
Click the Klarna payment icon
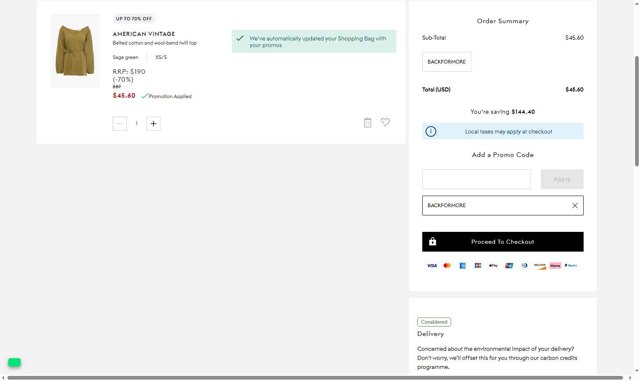(x=555, y=265)
